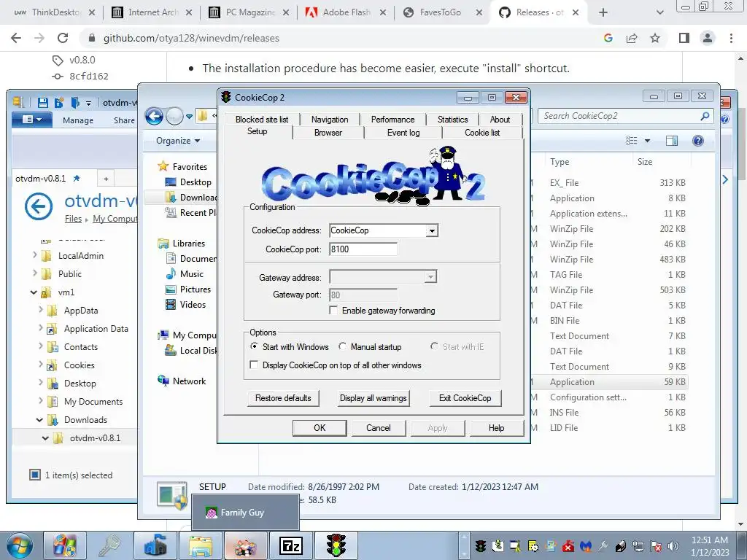Open the blue file menu dropdown in otvdm window
Image resolution: width=747 pixels, height=560 pixels.
[x=31, y=120]
